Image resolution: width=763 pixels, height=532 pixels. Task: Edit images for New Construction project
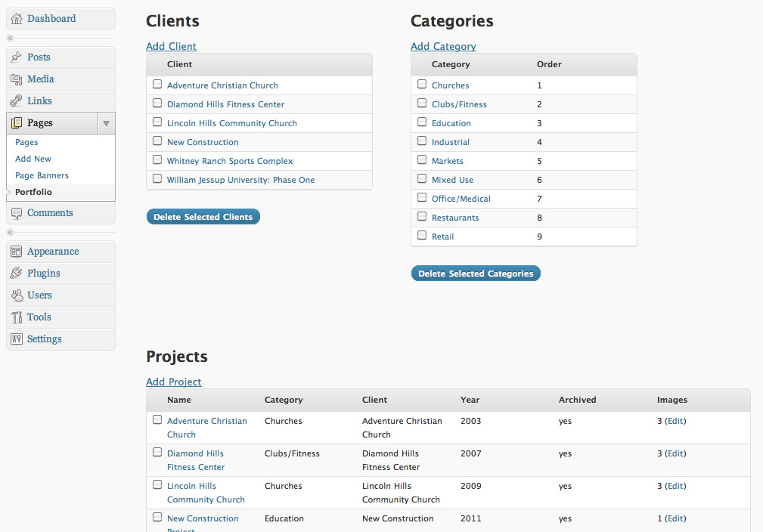[x=675, y=519]
